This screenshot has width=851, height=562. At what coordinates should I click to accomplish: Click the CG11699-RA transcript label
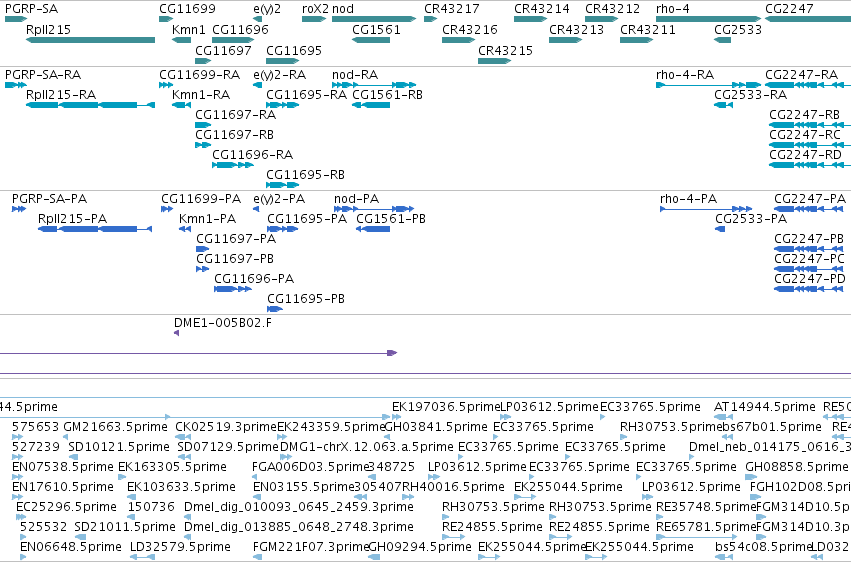(x=199, y=74)
